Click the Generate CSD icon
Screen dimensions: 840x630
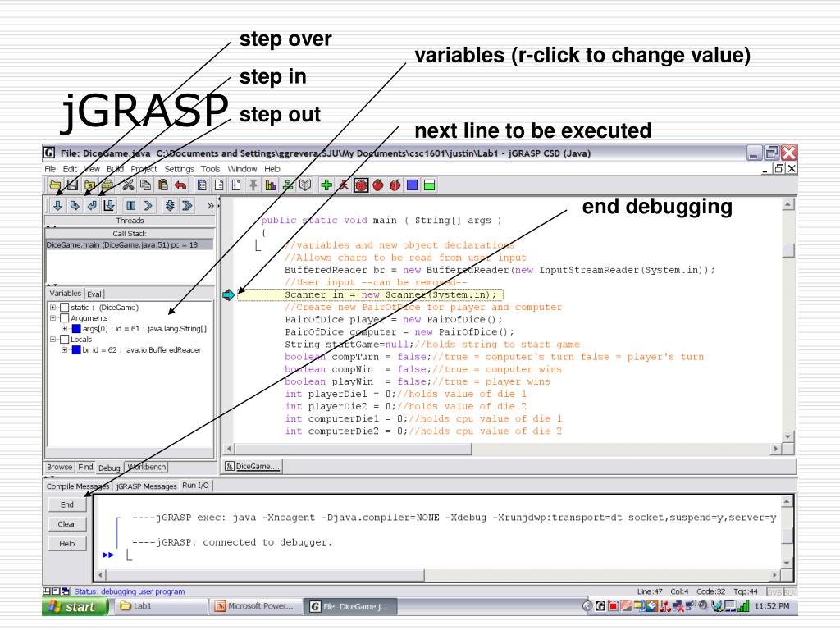click(202, 185)
